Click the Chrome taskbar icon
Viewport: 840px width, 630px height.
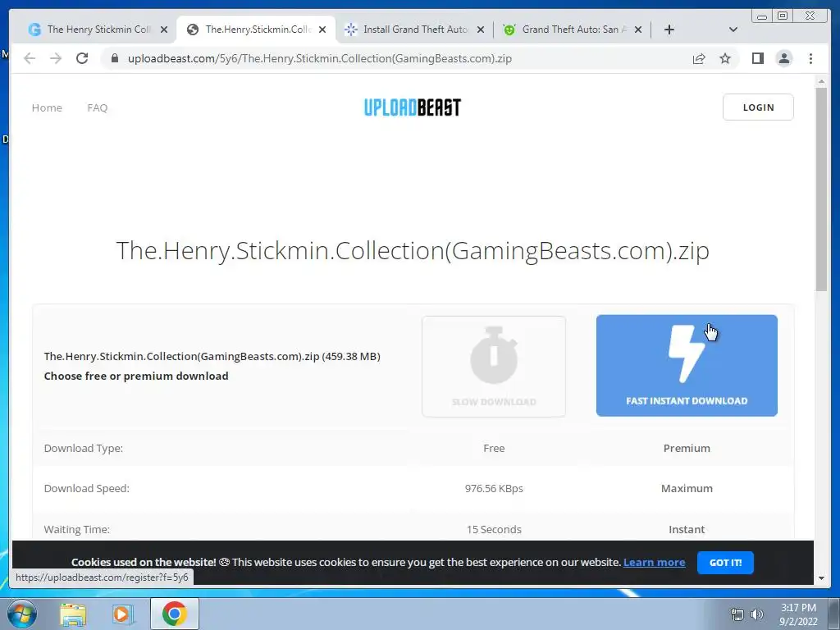tap(174, 614)
